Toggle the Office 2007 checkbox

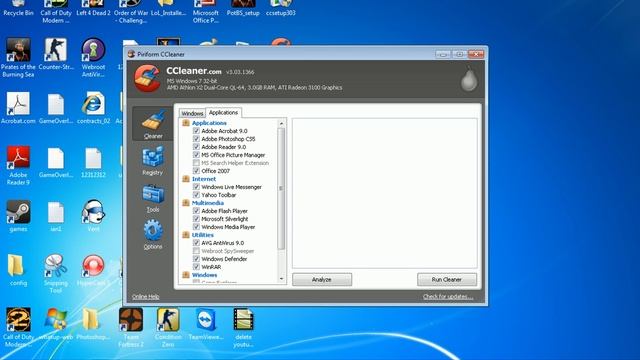click(x=196, y=171)
